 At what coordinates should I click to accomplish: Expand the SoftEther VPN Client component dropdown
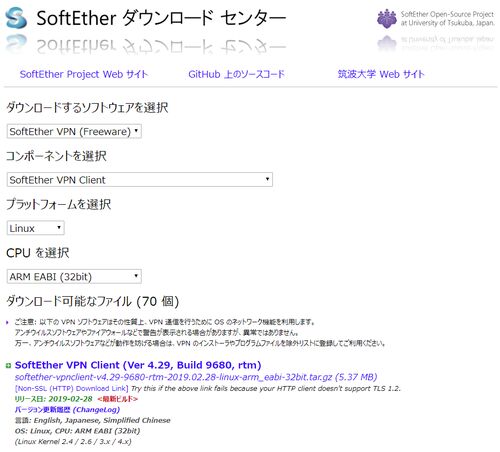(140, 180)
